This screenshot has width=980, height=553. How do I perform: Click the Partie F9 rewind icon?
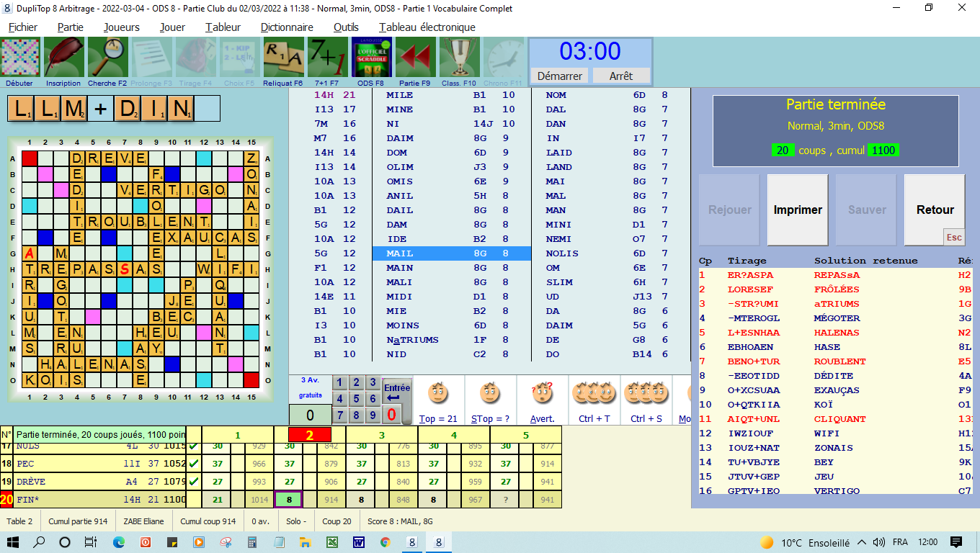(x=415, y=58)
